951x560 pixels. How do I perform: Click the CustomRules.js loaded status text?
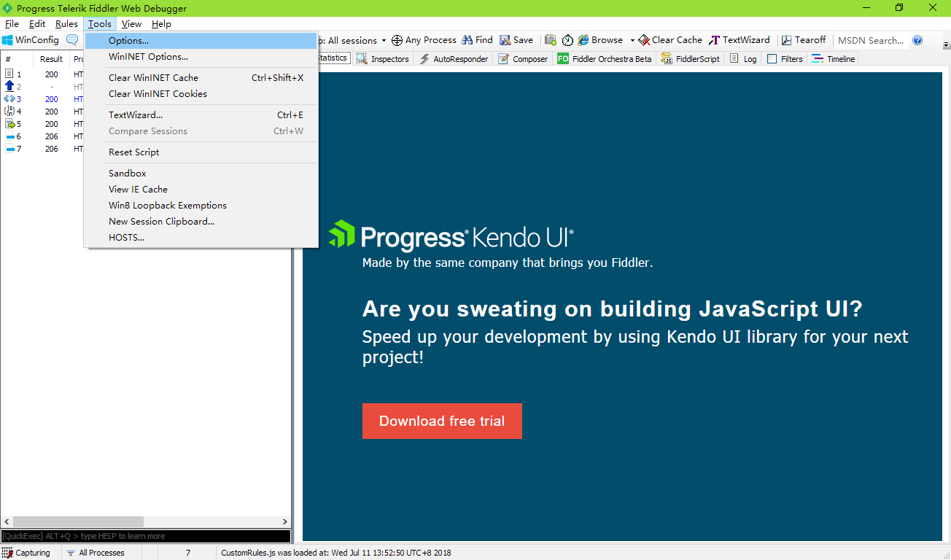click(x=336, y=553)
